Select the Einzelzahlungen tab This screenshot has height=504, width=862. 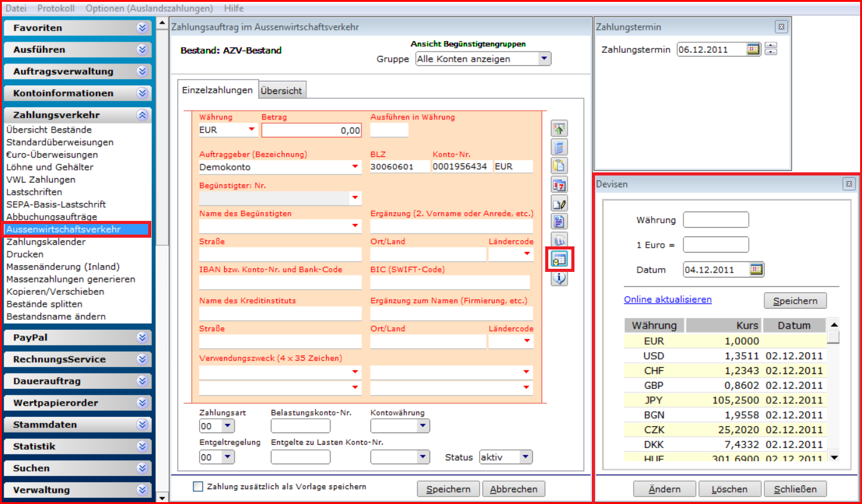tap(217, 90)
